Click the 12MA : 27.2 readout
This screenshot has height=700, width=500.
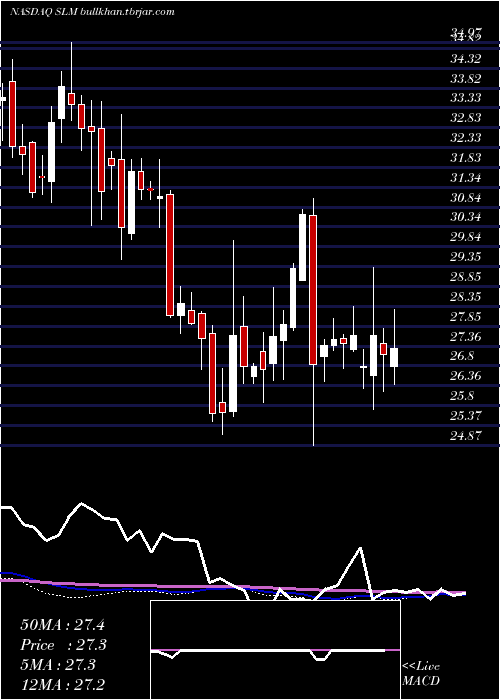pyautogui.click(x=62, y=684)
